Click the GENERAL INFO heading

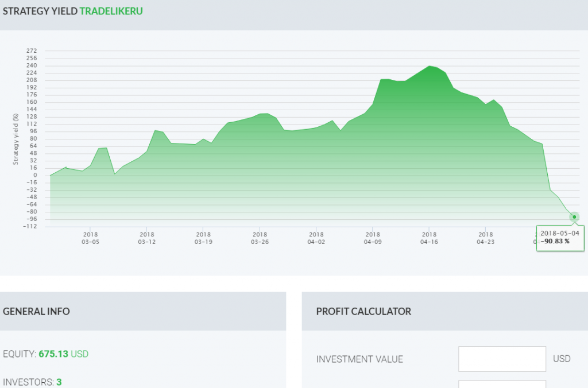pyautogui.click(x=36, y=312)
